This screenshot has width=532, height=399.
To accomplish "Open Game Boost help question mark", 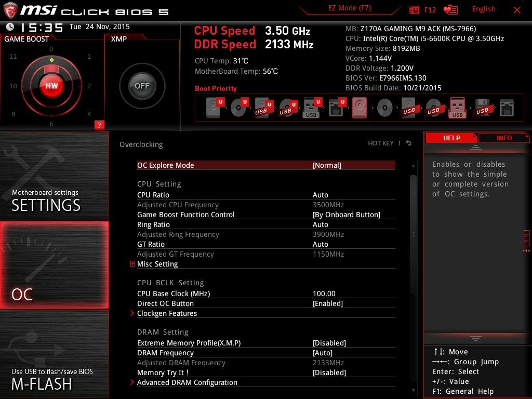I will click(x=99, y=125).
